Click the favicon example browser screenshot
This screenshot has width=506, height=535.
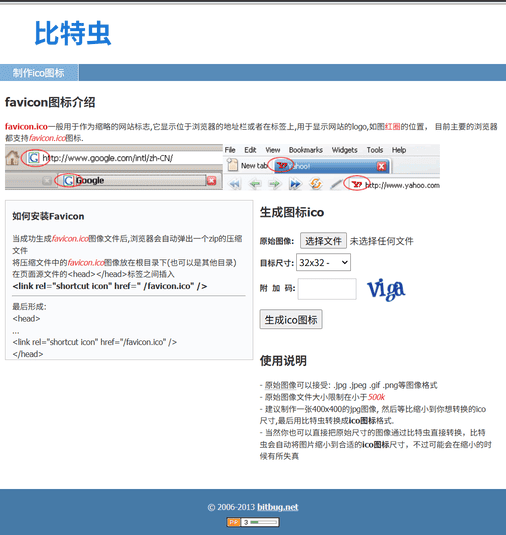click(x=222, y=167)
